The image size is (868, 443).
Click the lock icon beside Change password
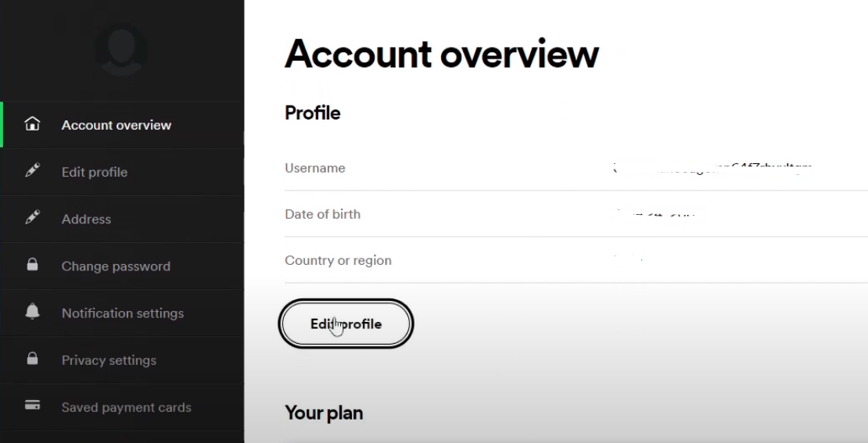point(32,265)
